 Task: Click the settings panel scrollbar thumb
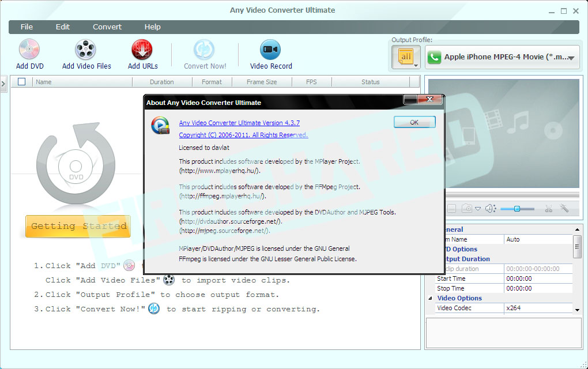(576, 247)
